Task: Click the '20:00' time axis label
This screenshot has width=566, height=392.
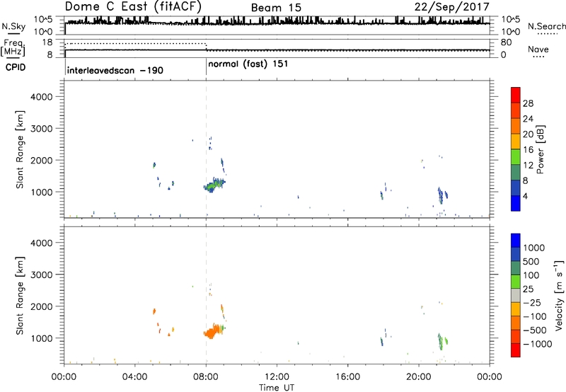Action: point(419,377)
